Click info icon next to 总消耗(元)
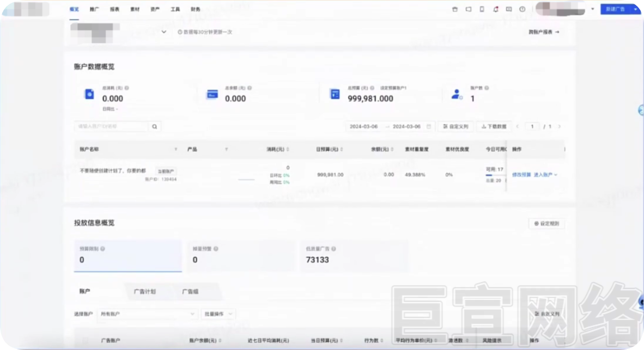The image size is (644, 350). tap(126, 88)
